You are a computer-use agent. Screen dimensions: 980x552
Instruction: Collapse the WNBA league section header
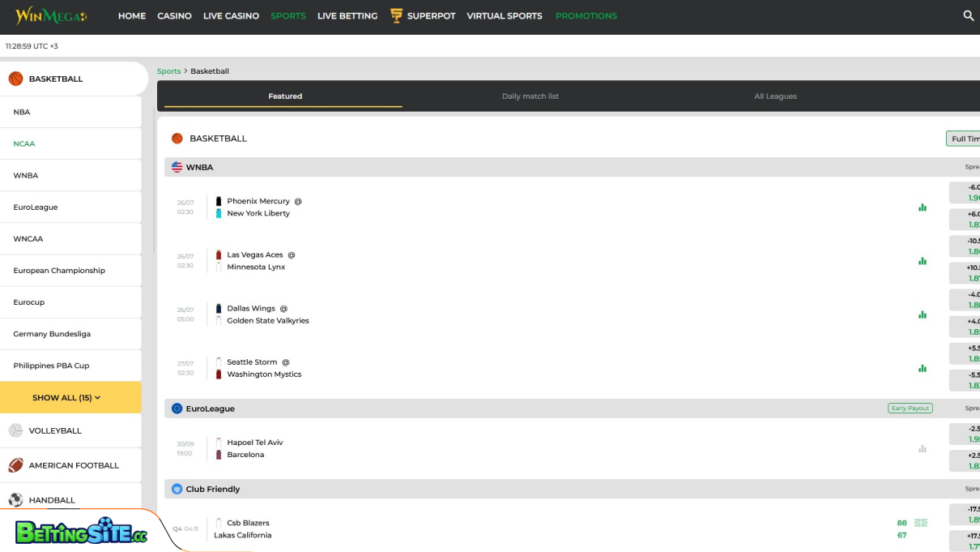(199, 167)
